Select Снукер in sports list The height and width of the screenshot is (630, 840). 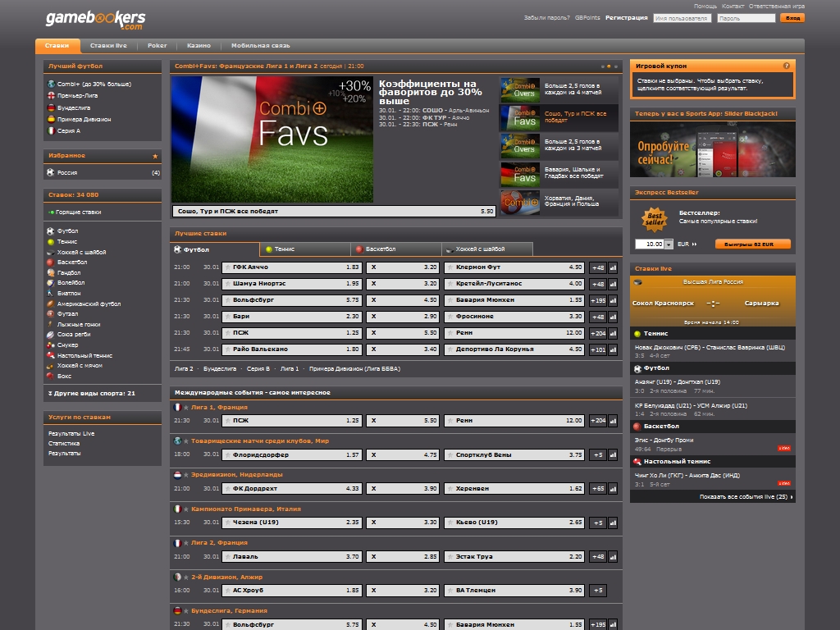[x=67, y=345]
